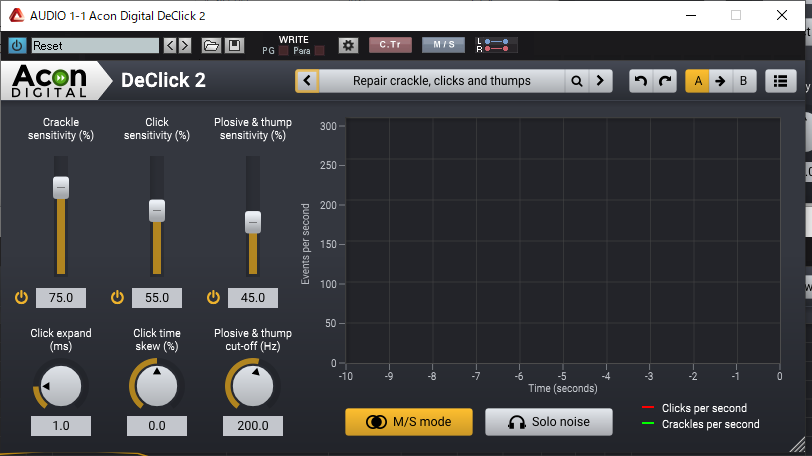Select previous preset with left chevron
Image resolution: width=812 pixels, height=456 pixels.
click(307, 81)
